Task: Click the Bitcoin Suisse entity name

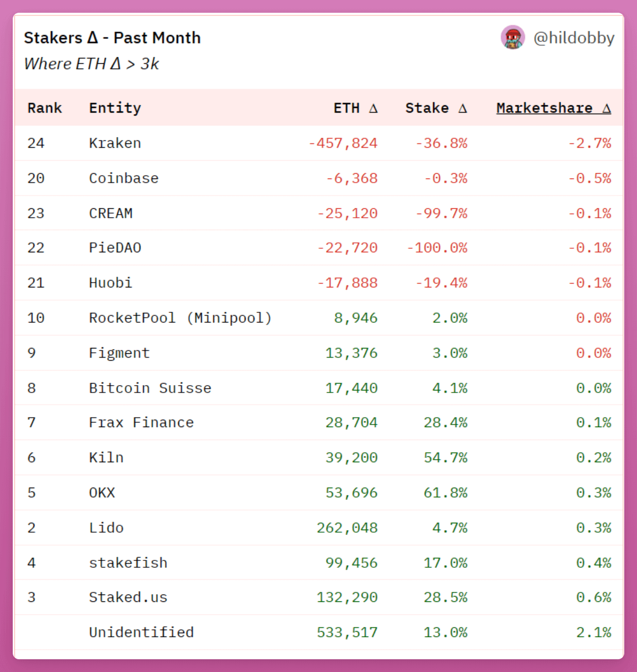Action: [x=150, y=388]
